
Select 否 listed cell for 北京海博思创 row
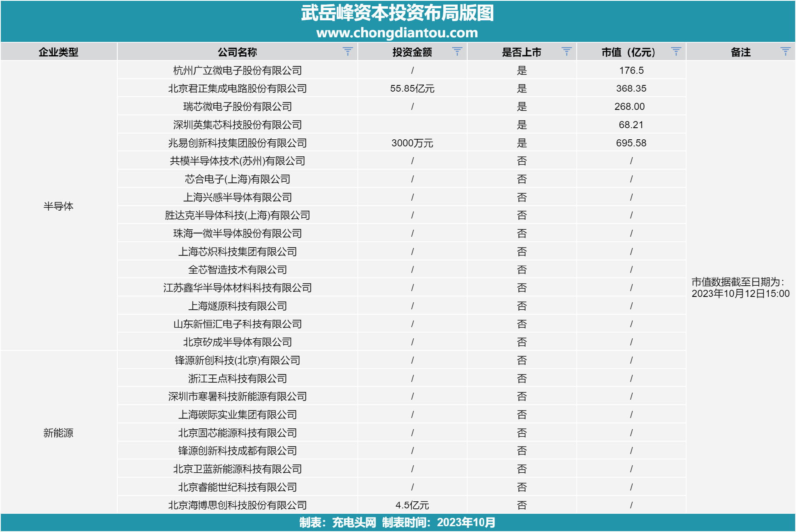[522, 505]
